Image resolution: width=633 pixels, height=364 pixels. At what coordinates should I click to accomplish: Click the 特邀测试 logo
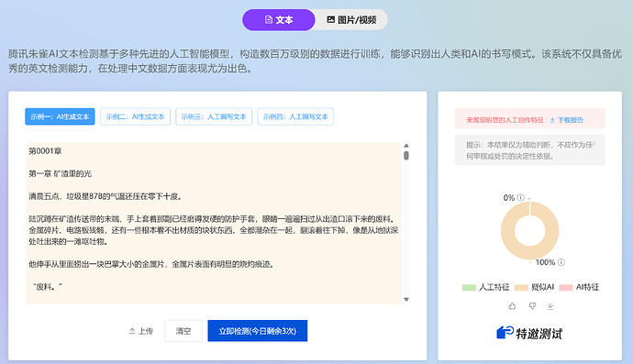529,334
